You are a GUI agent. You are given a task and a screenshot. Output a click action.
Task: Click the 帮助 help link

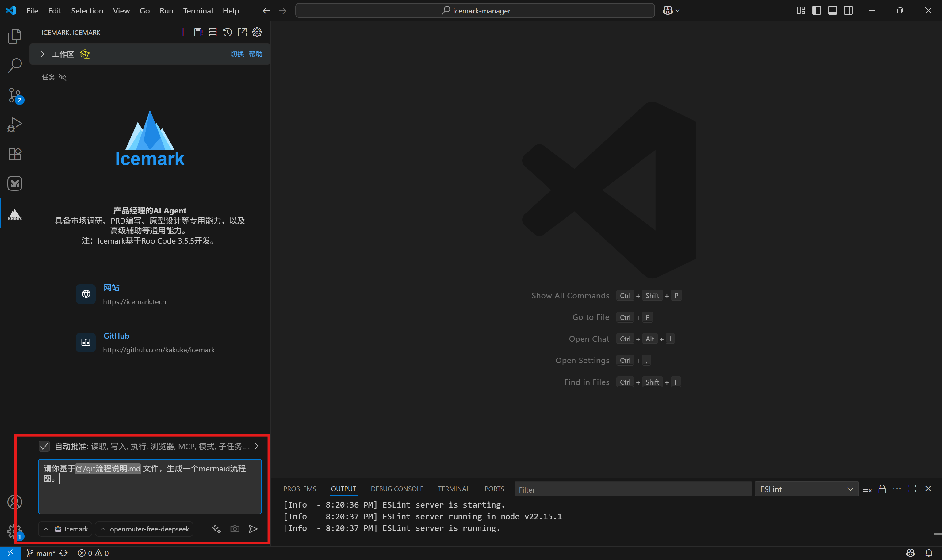coord(255,54)
